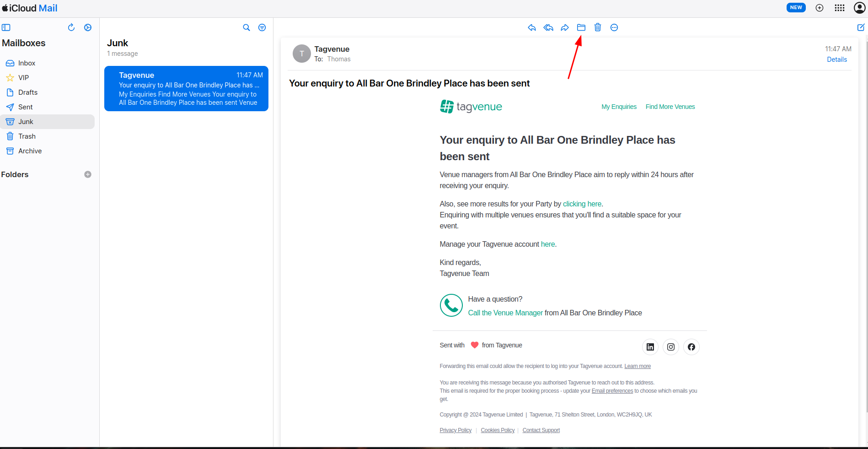Compose a new message

[x=861, y=27]
